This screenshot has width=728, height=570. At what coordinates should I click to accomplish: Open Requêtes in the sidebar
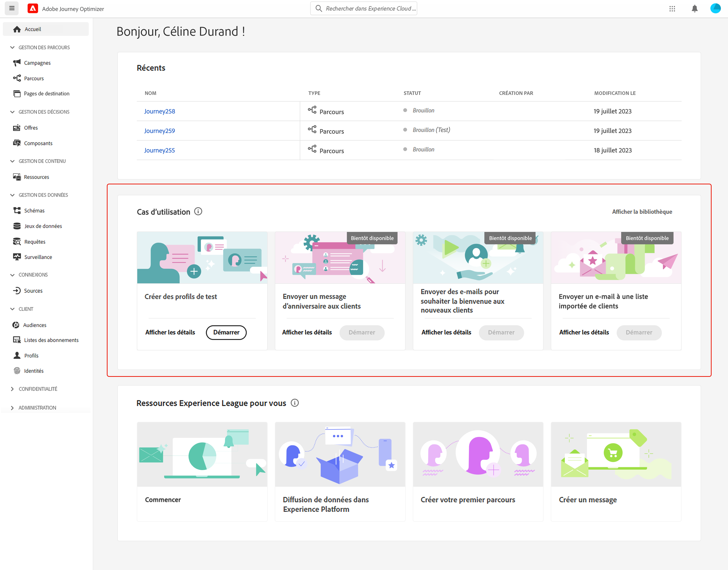tap(35, 242)
